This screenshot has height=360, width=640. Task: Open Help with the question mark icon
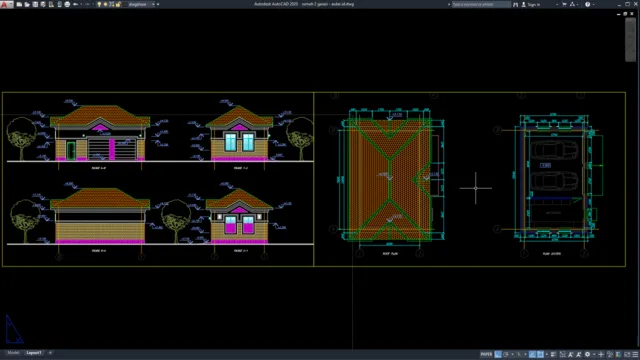pos(587,4)
